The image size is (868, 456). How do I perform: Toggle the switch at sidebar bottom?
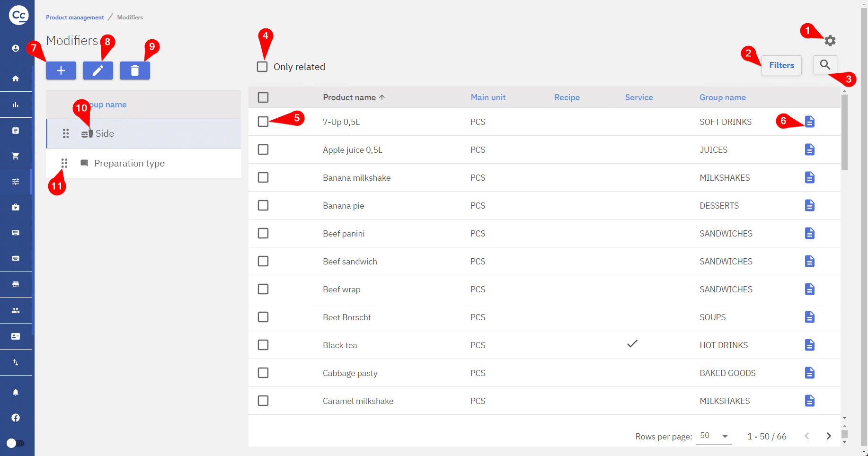(x=15, y=443)
